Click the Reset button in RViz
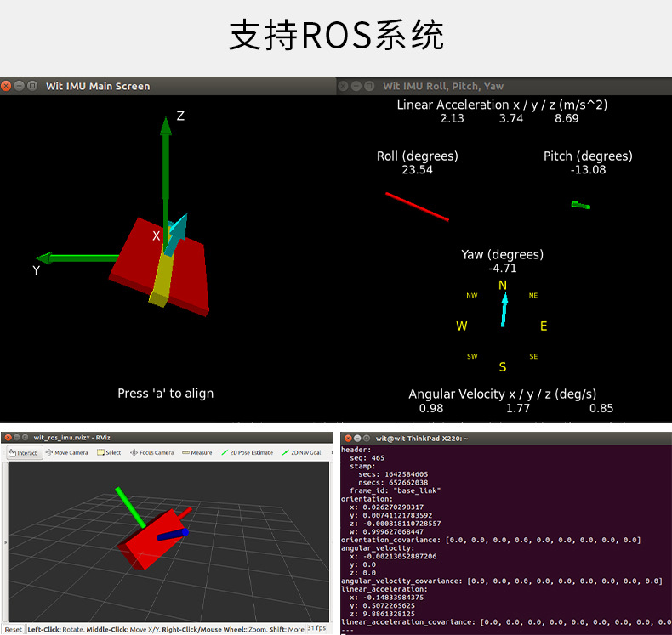The width and height of the screenshot is (672, 635). (x=14, y=629)
